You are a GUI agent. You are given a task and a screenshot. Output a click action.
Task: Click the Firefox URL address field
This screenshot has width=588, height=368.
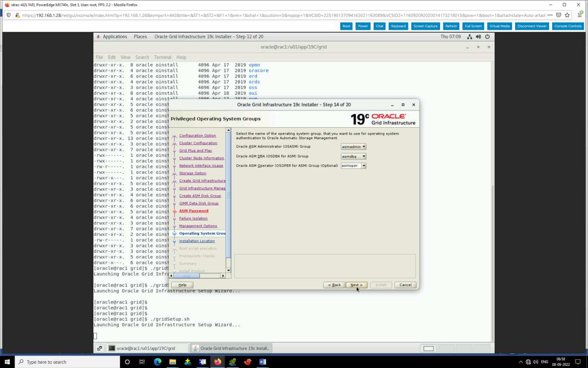(283, 15)
